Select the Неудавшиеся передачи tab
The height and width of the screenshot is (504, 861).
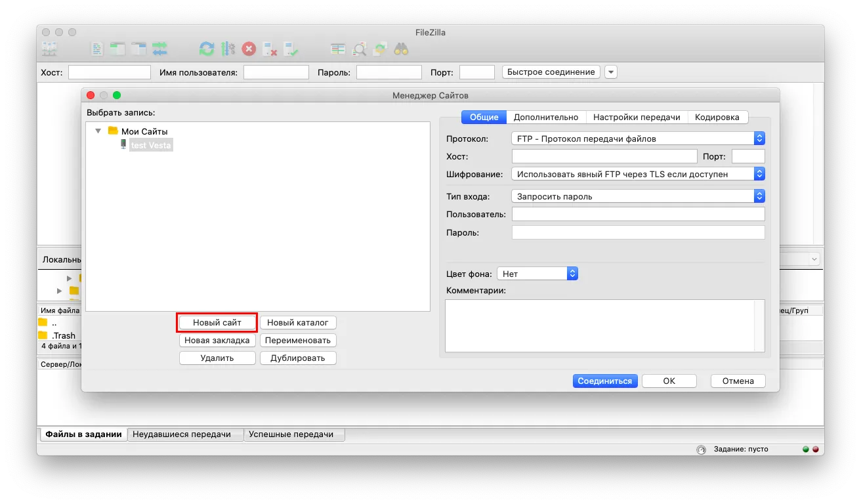tap(186, 434)
